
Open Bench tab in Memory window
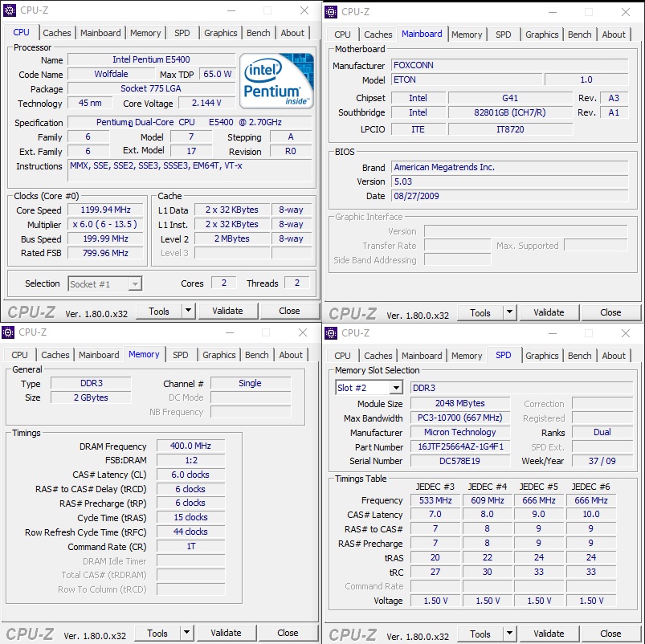257,355
